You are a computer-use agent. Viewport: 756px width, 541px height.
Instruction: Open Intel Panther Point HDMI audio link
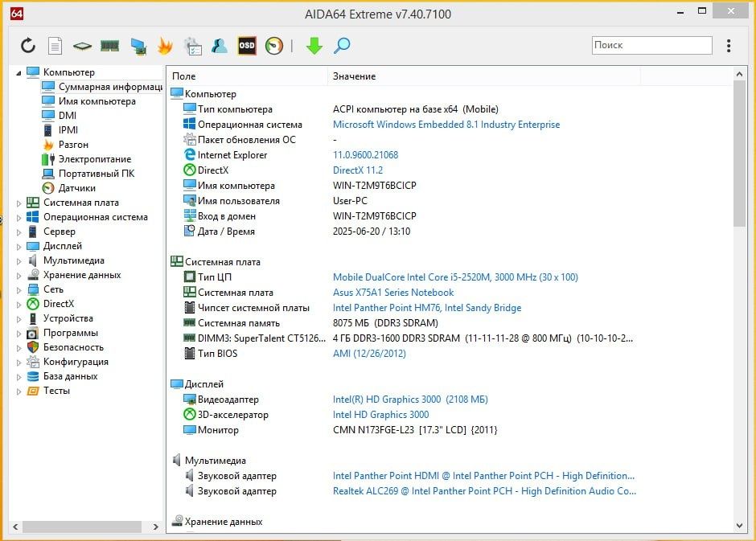(x=483, y=475)
